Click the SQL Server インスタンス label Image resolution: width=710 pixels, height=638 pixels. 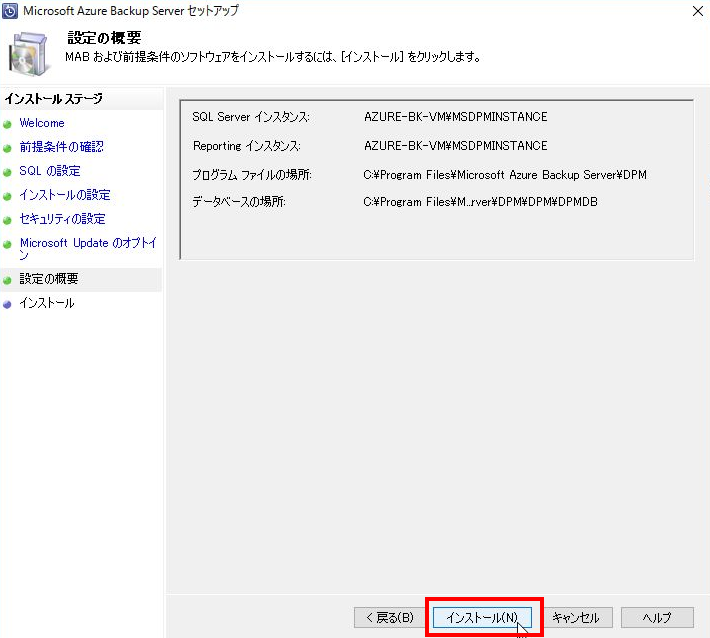(x=250, y=117)
